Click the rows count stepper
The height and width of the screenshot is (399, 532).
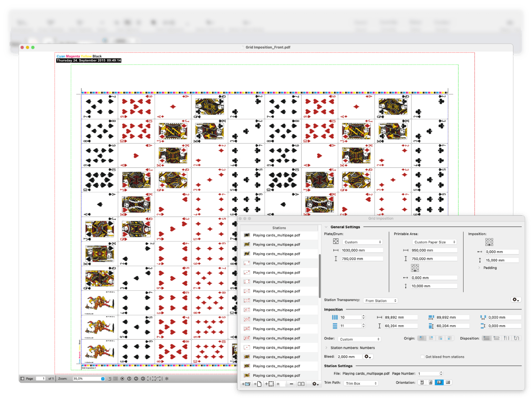pos(363,325)
